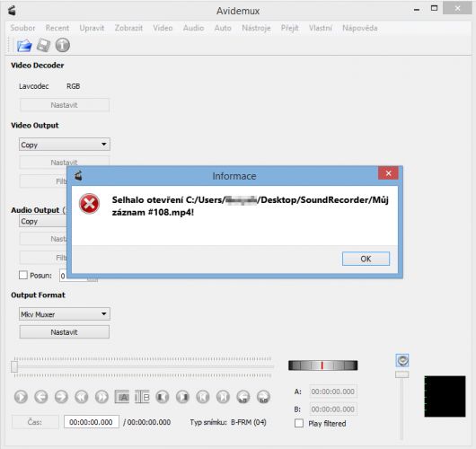The image size is (476, 449).
Task: Enable the Posun checkbox
Action: pos(23,275)
